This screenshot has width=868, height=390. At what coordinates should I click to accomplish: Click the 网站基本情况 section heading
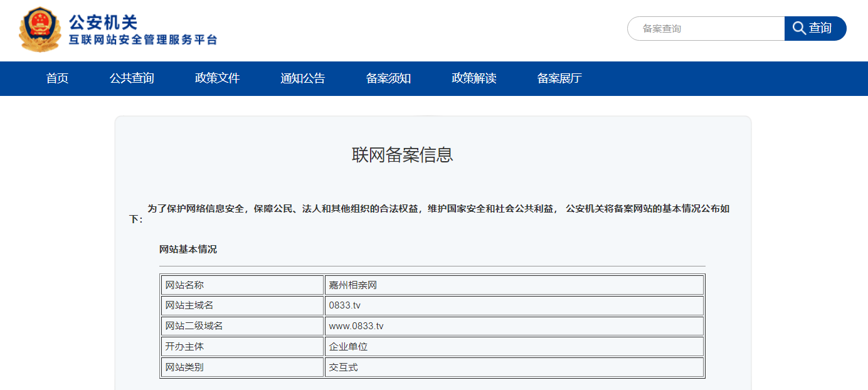point(188,250)
